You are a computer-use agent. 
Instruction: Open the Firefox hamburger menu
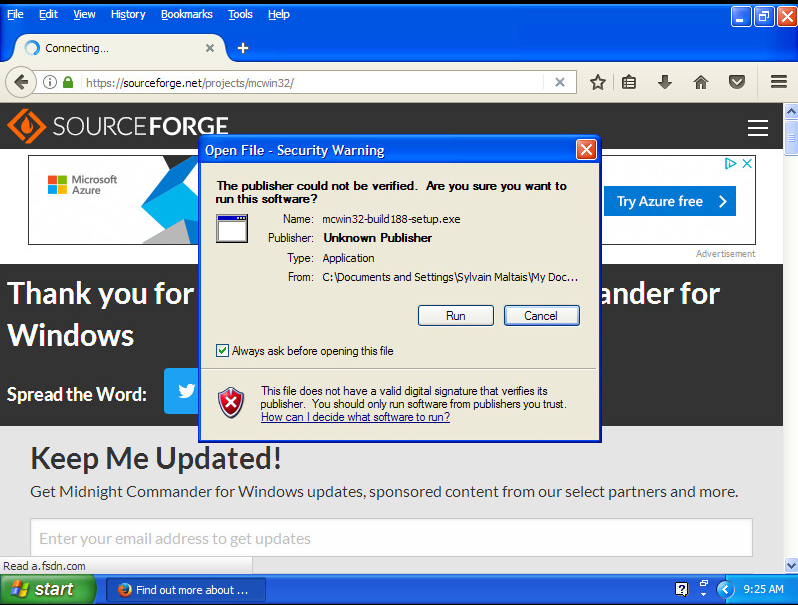coord(779,82)
